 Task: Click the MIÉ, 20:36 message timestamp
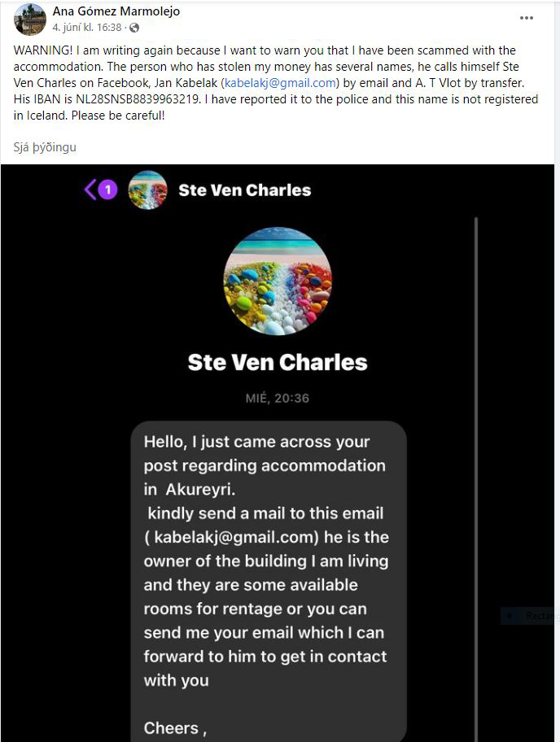pyautogui.click(x=278, y=399)
